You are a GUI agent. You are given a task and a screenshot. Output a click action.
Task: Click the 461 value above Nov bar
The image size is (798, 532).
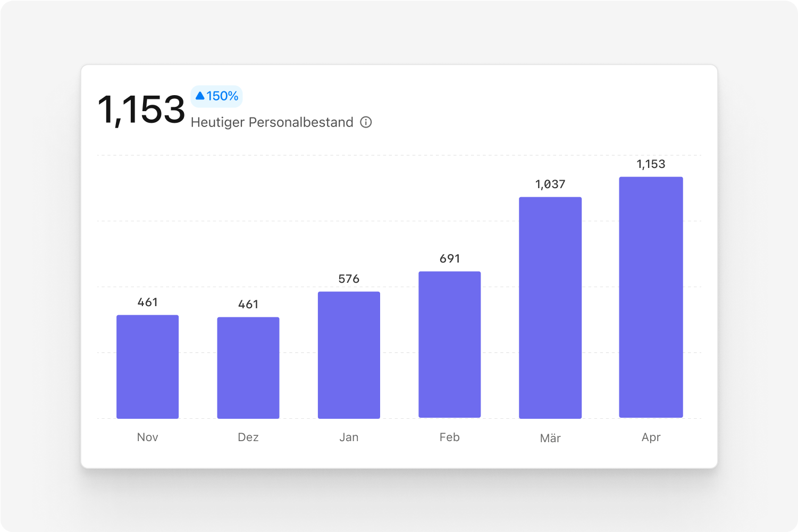(x=147, y=302)
